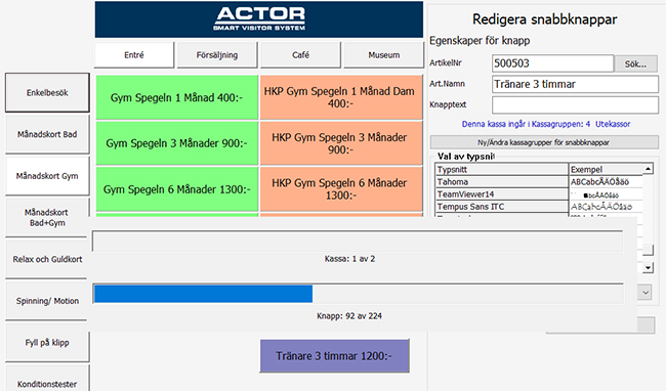
Task: Click the empty Knapptext field
Action: (575, 105)
